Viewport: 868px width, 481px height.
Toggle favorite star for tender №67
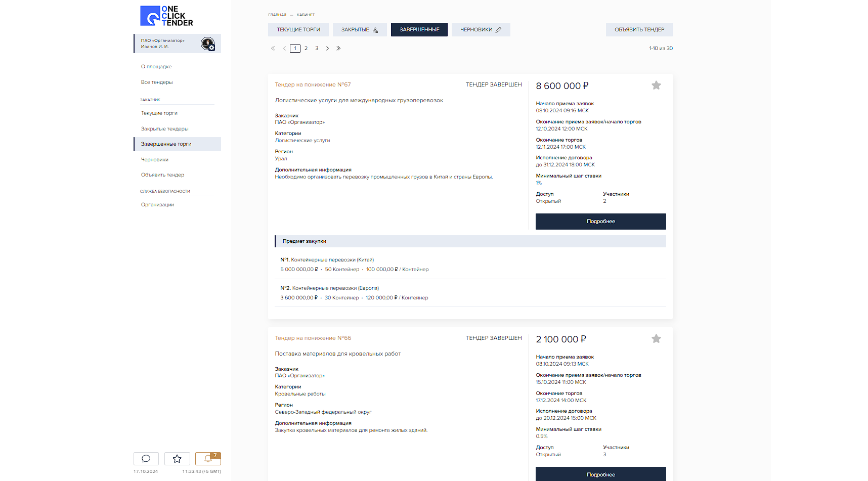click(x=656, y=85)
